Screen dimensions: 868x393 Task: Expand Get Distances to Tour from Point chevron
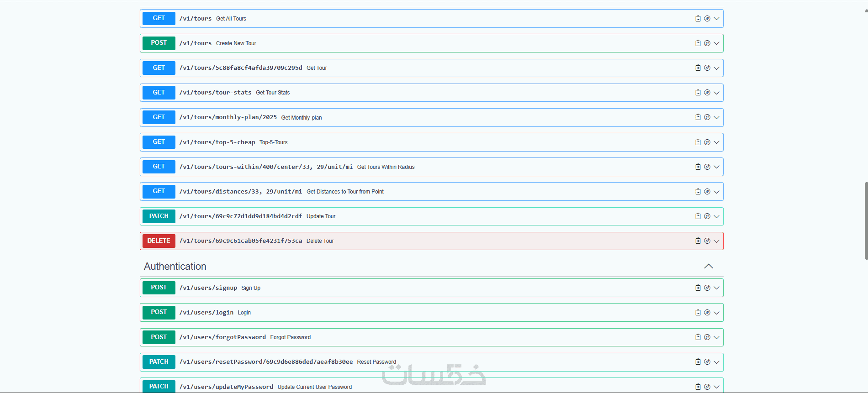pos(716,192)
